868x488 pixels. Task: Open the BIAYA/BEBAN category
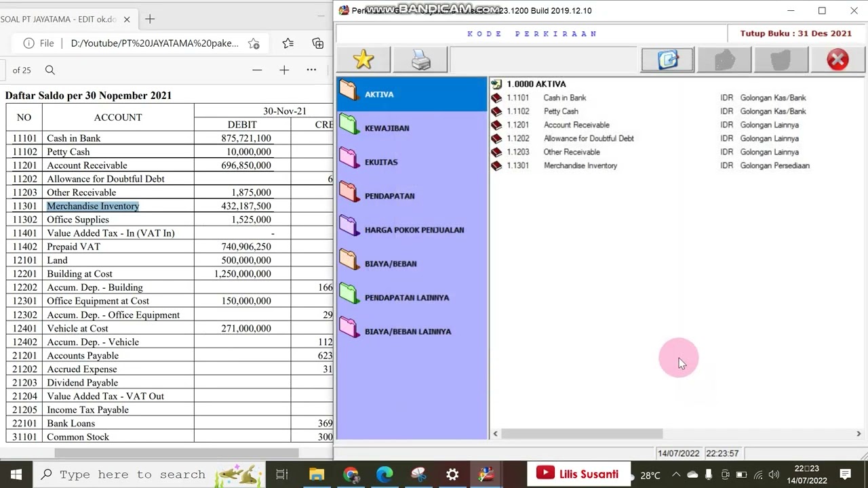pos(412,264)
